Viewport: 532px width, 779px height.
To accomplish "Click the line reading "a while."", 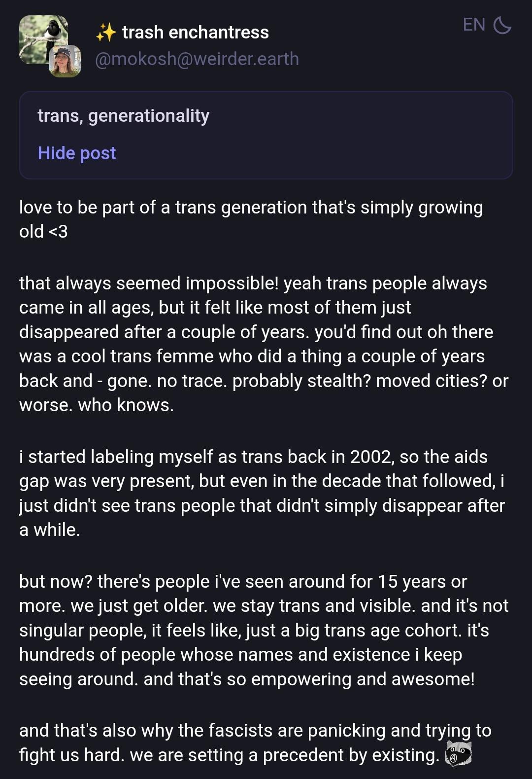I will click(x=50, y=530).
